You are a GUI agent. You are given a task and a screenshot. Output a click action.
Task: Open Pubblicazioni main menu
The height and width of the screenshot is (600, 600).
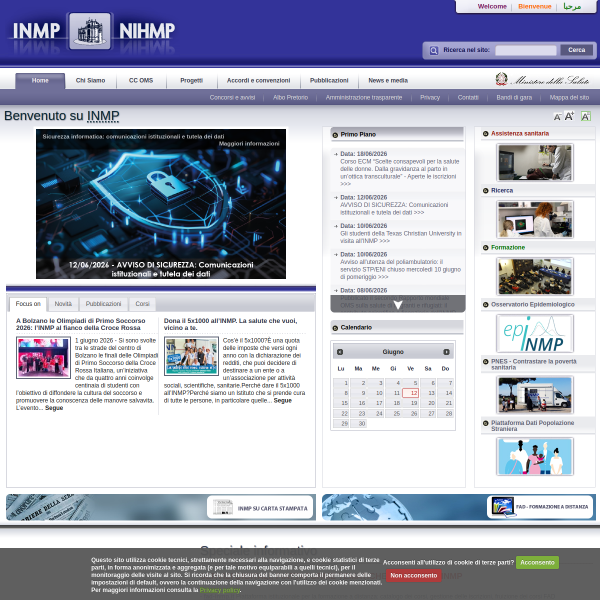329,81
